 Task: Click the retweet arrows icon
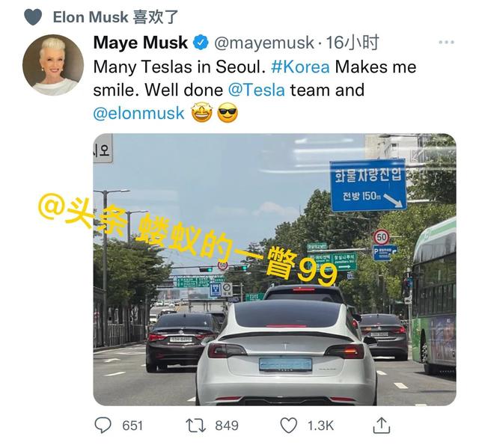[x=196, y=426]
